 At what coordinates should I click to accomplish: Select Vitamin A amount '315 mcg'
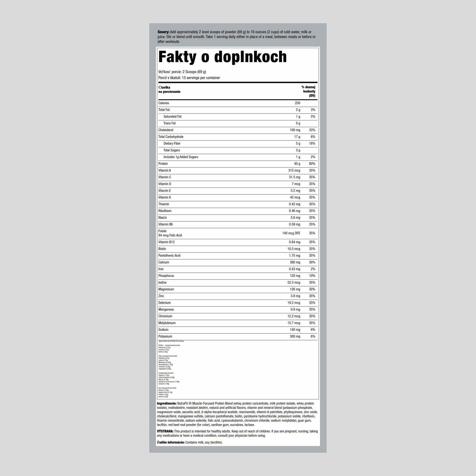point(294,170)
